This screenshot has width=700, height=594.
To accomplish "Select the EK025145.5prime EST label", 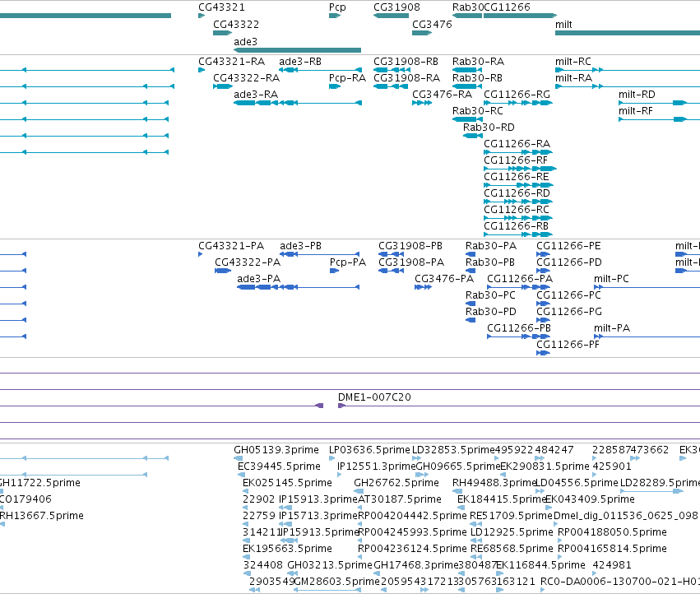I will [287, 483].
